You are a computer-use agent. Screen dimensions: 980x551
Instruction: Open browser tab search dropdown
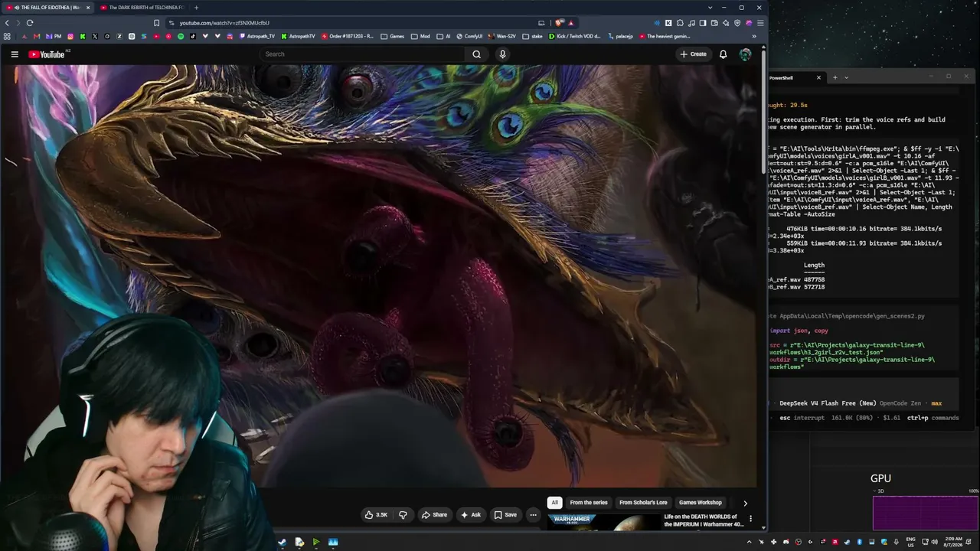(710, 8)
